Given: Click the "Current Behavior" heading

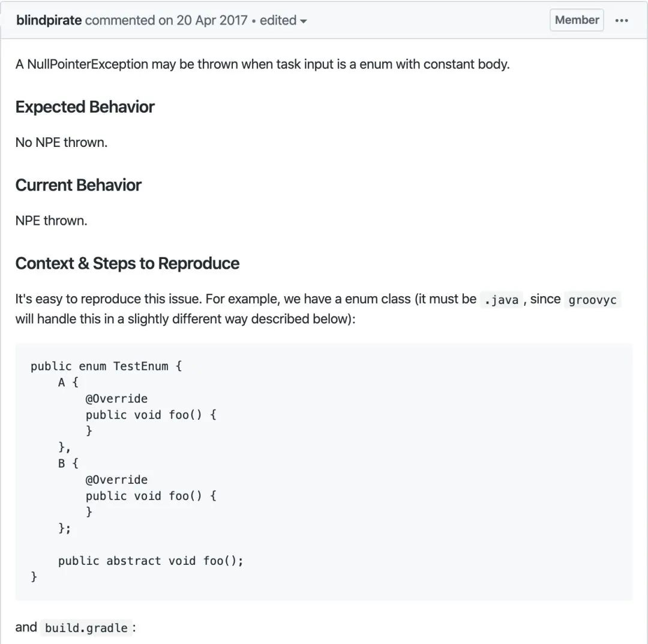Looking at the screenshot, I should pos(78,185).
